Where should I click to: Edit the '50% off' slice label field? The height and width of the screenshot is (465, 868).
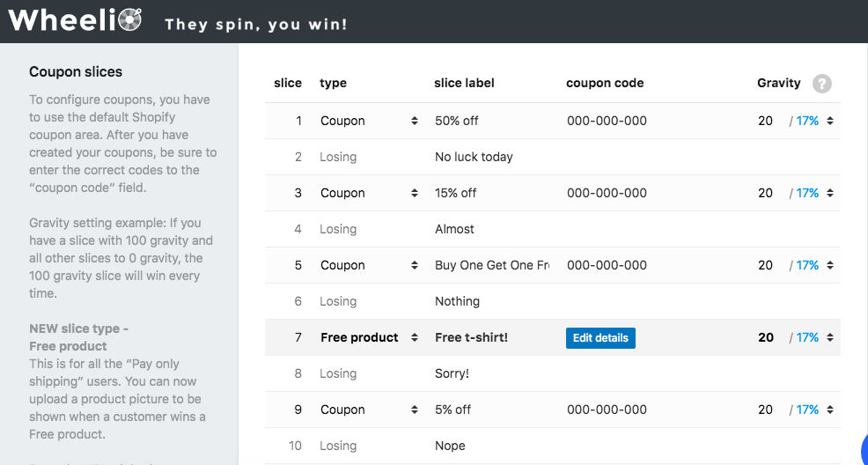coord(489,121)
